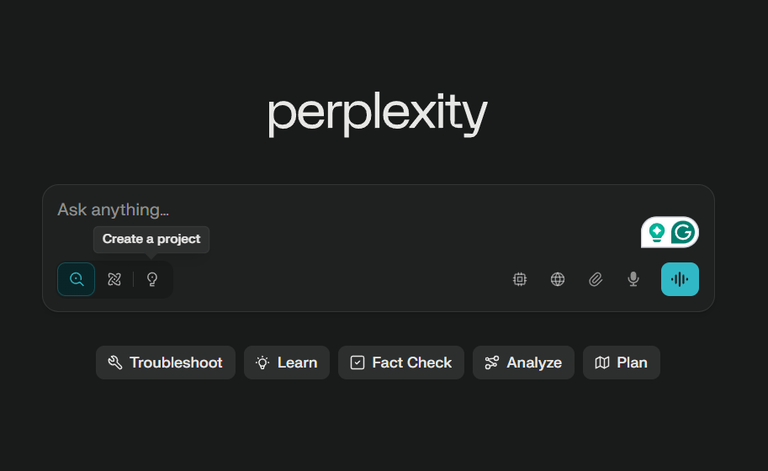Click the Create a project tooltip
Viewport: 768px width, 471px height.
[151, 239]
